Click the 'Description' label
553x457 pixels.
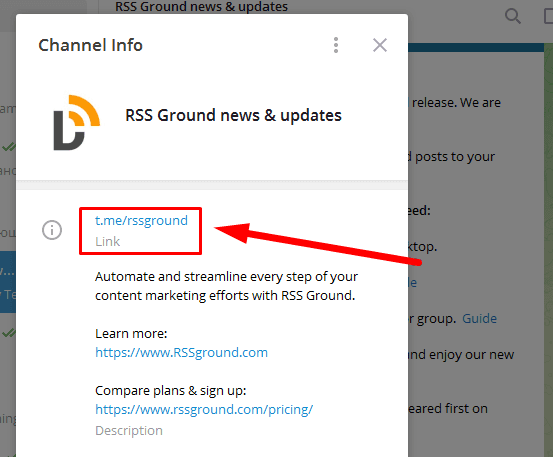point(129,431)
